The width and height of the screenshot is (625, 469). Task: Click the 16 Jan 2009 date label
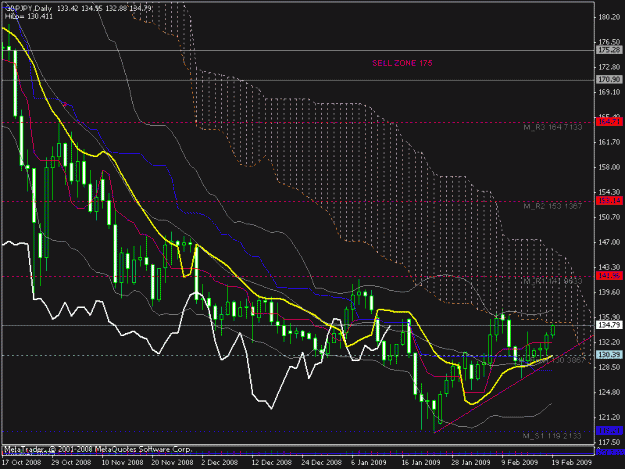pyautogui.click(x=421, y=463)
